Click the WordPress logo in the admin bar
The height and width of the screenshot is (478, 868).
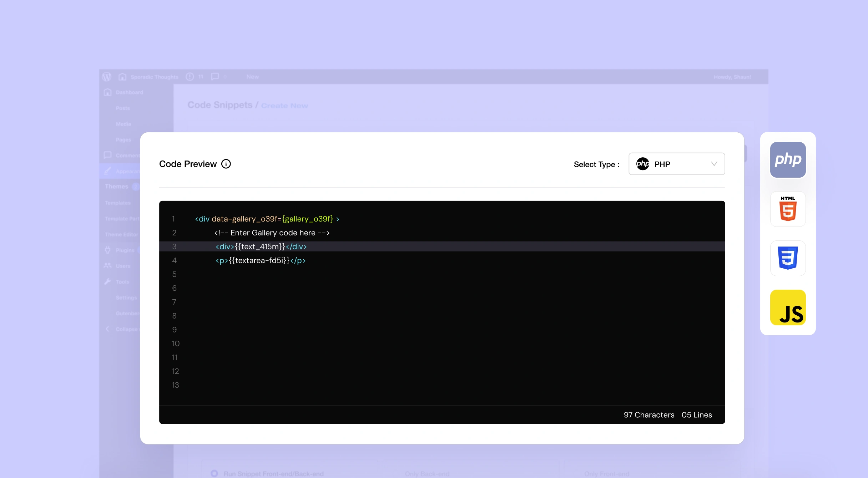[x=107, y=76]
